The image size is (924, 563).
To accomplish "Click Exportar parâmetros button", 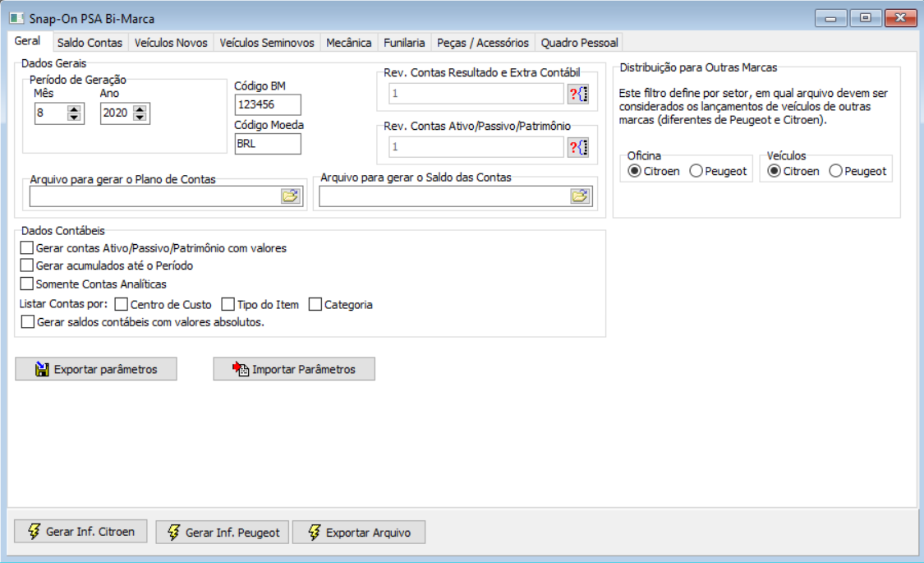I will (96, 369).
